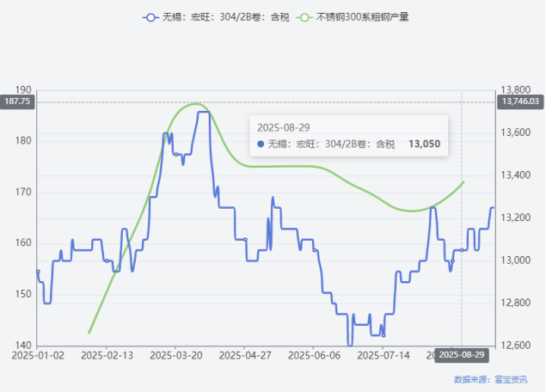Click the 2025-07-14 x-axis date label
This screenshot has height=392, width=546.
(x=383, y=355)
